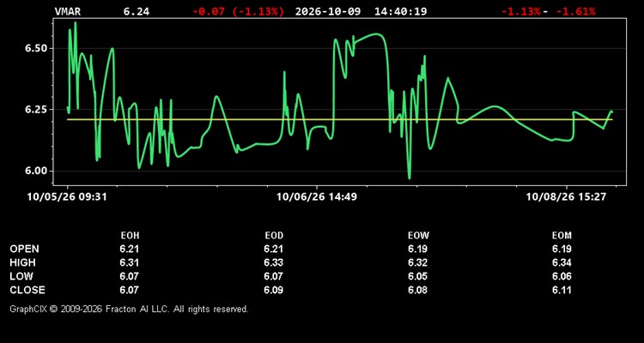Viewport: 644px width, 343px height.
Task: Click the EOM low value 6.06
Action: coord(562,276)
